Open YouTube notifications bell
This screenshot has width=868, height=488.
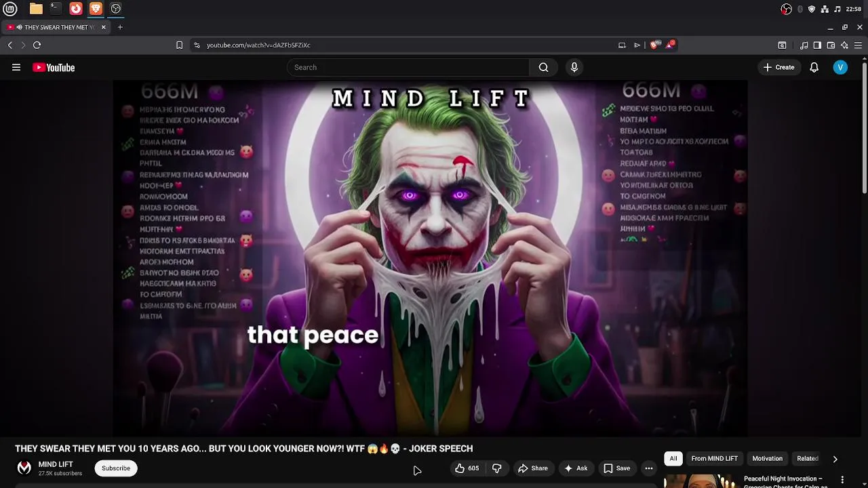click(x=814, y=67)
